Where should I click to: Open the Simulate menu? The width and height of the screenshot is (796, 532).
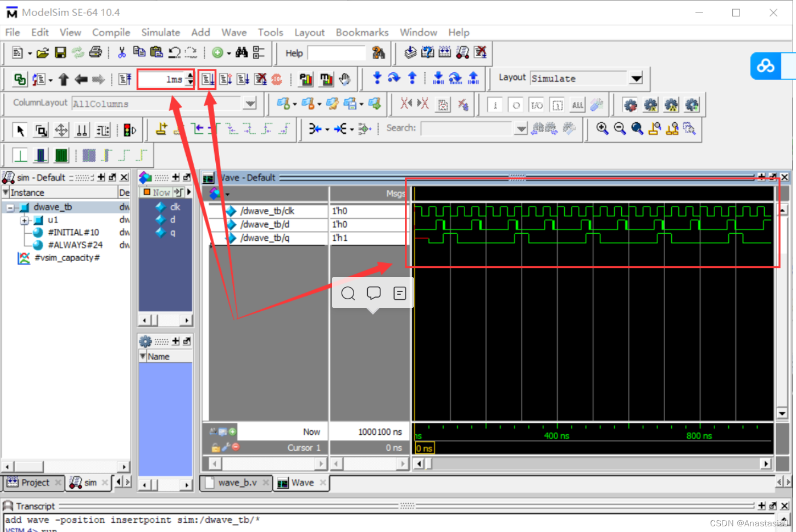pos(161,32)
